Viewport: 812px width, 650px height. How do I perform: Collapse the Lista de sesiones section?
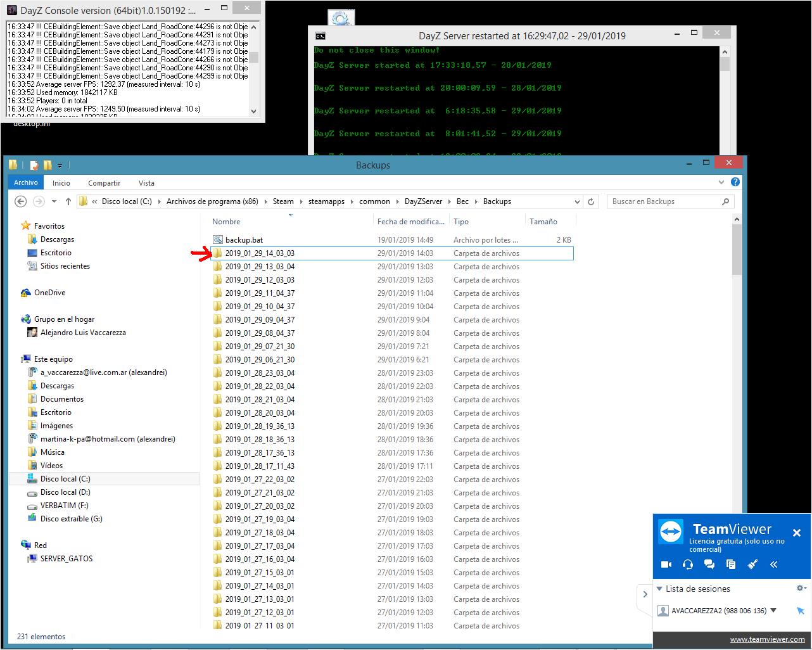click(659, 589)
